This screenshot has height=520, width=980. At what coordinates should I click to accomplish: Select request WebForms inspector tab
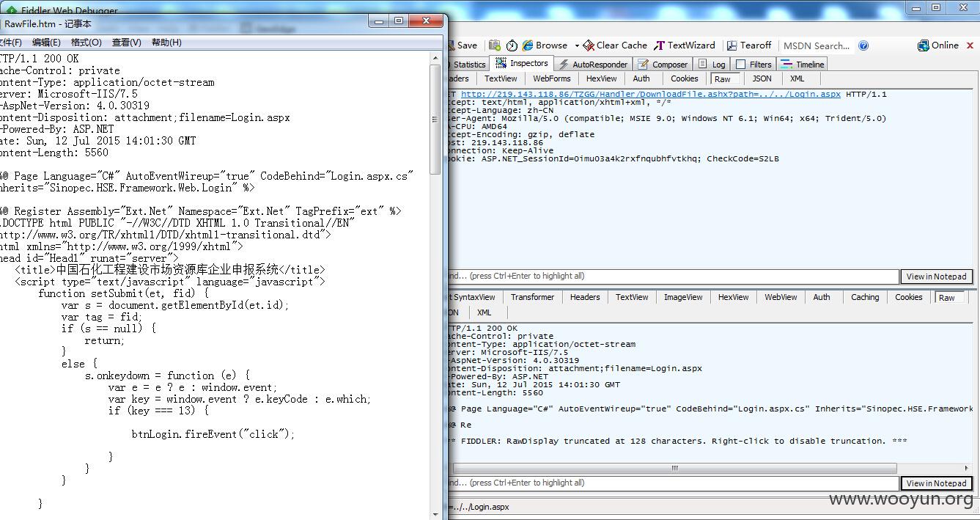click(552, 78)
